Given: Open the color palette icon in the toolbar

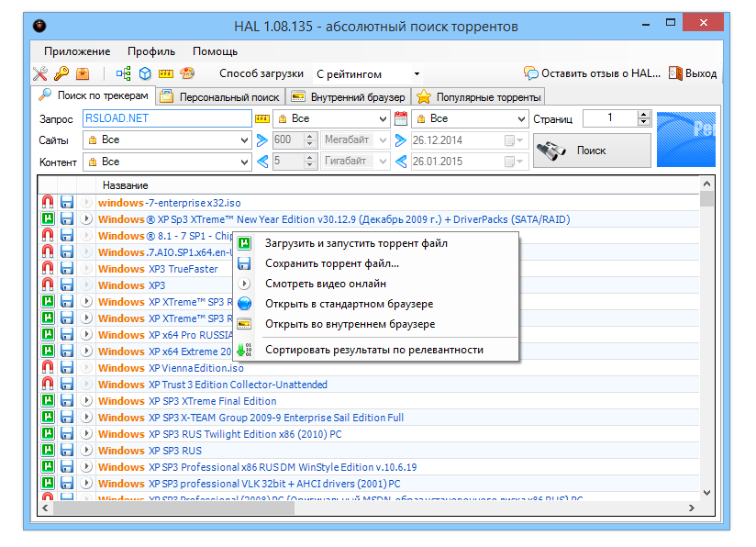Looking at the screenshot, I should 187,74.
